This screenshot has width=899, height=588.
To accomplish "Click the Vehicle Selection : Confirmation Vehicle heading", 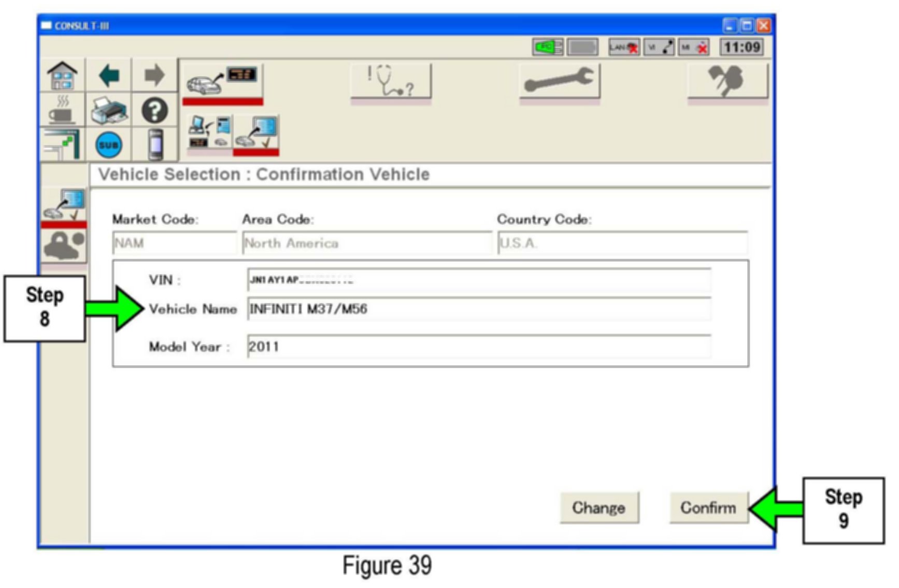I will [264, 175].
